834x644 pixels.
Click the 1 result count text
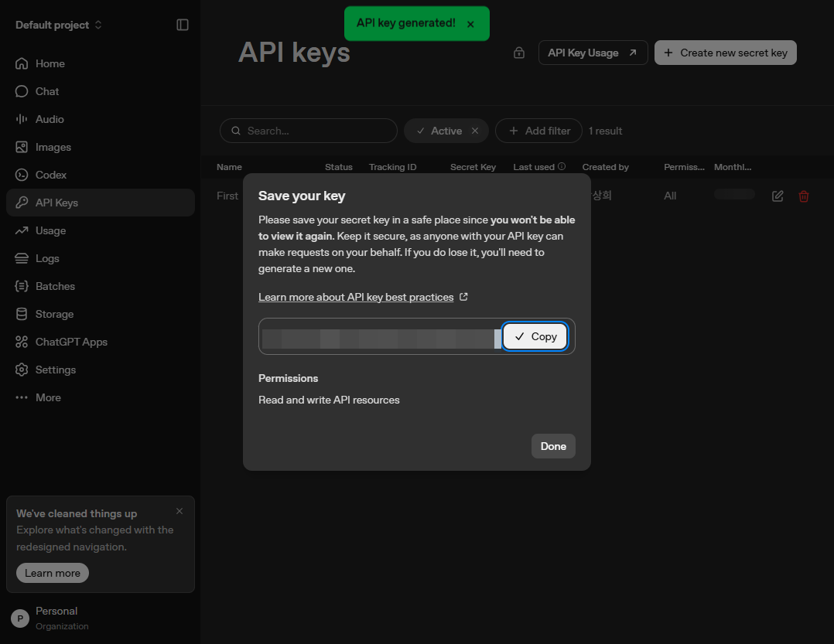coord(605,131)
